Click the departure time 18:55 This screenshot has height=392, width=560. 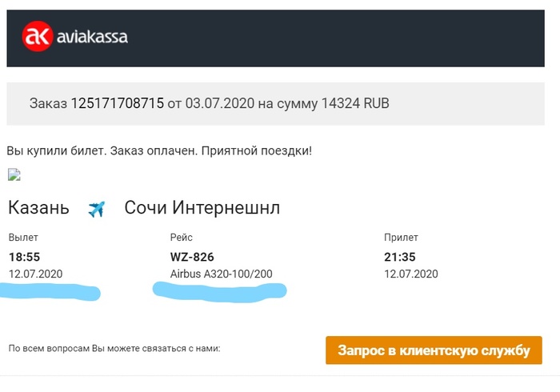[24, 257]
